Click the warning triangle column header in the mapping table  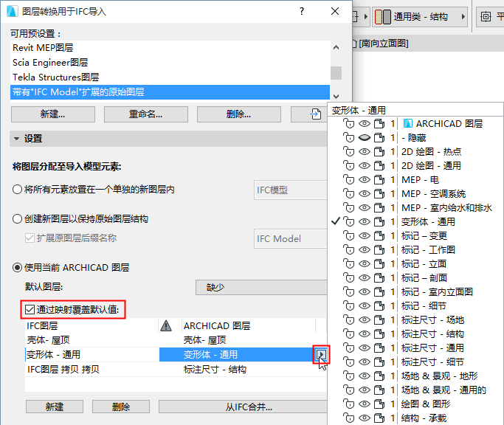point(166,325)
